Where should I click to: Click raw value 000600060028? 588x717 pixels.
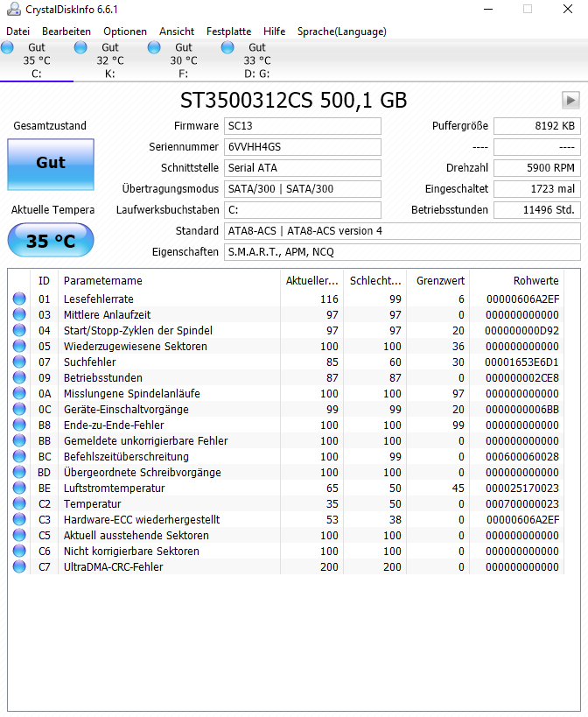pos(521,457)
